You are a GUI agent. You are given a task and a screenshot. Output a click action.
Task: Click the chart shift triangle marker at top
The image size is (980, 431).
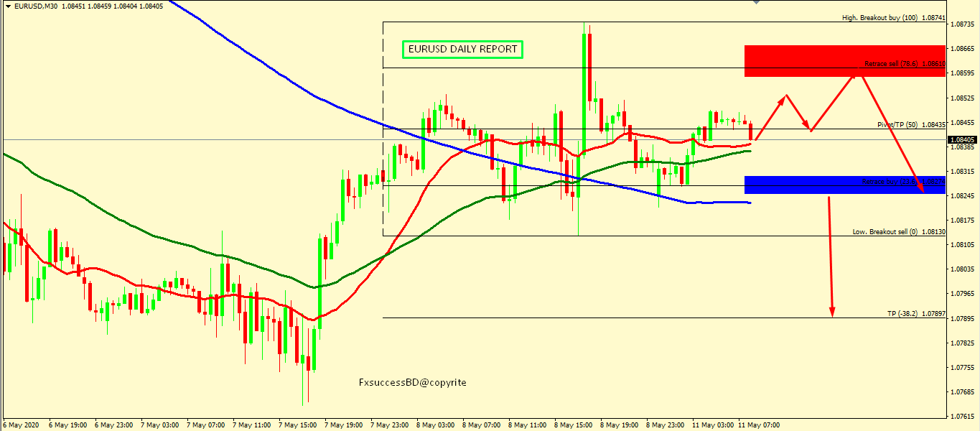click(755, 2)
